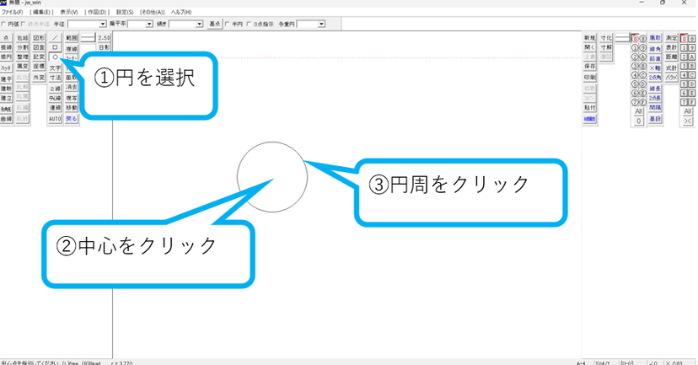The height and width of the screenshot is (365, 698).
Task: Open line attribute bar beside 範囲
Action: pos(88,38)
